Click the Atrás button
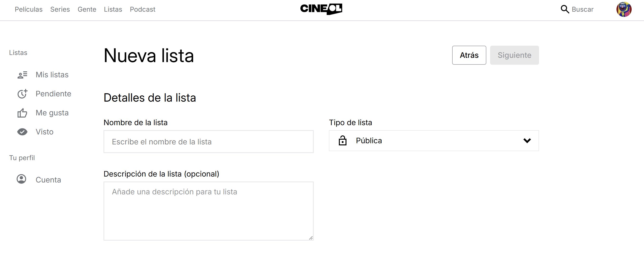This screenshot has height=266, width=644. [x=469, y=55]
